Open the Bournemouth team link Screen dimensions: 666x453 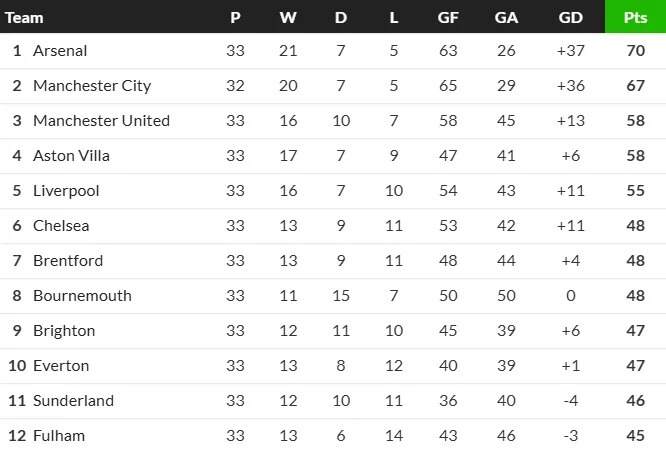(82, 296)
